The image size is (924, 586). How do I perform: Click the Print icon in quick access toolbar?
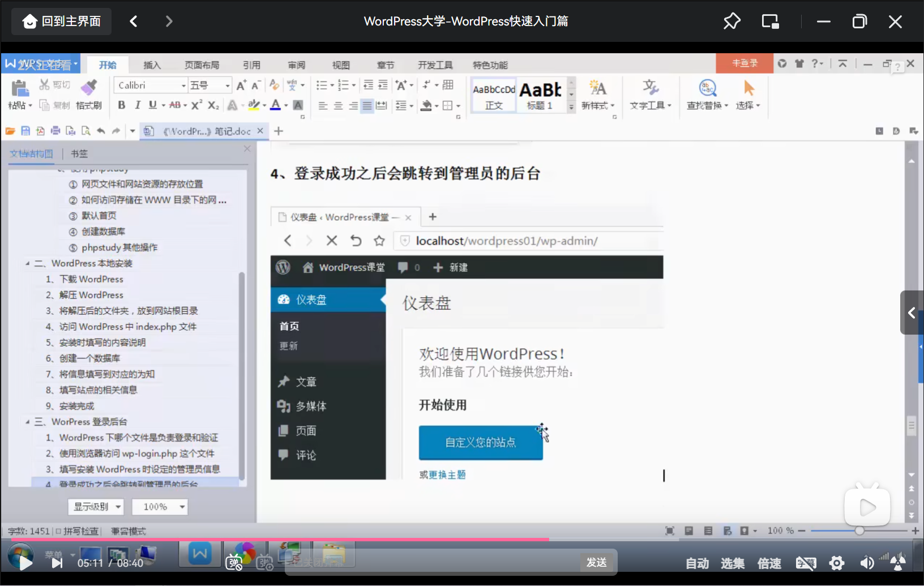tap(55, 131)
